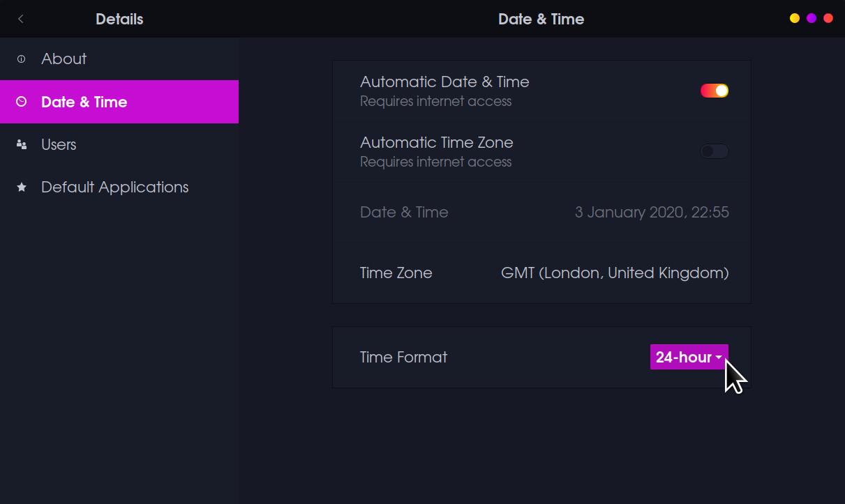Click the yellow window control dot
845x504 pixels.
pyautogui.click(x=795, y=19)
